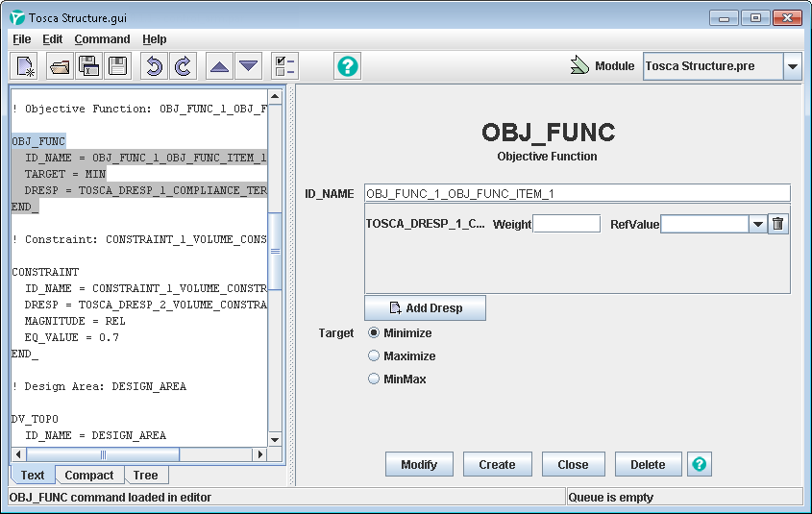
Task: Switch to the Compact tab
Action: click(x=89, y=476)
